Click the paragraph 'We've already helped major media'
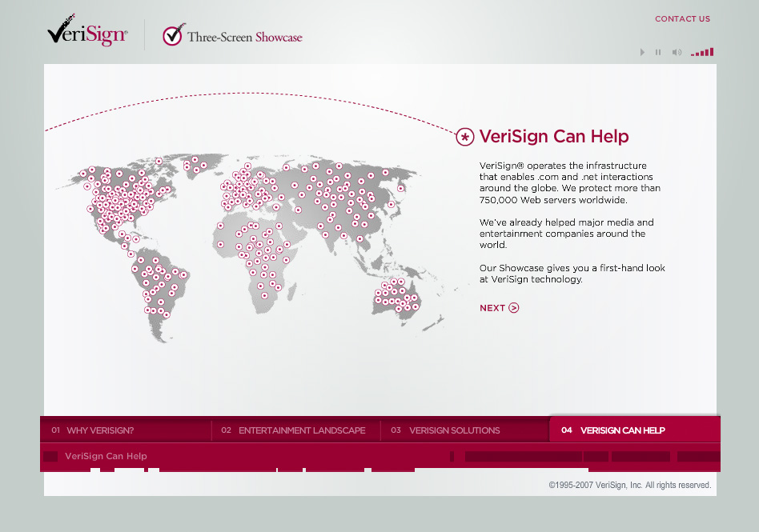The height and width of the screenshot is (532, 759). pos(566,234)
